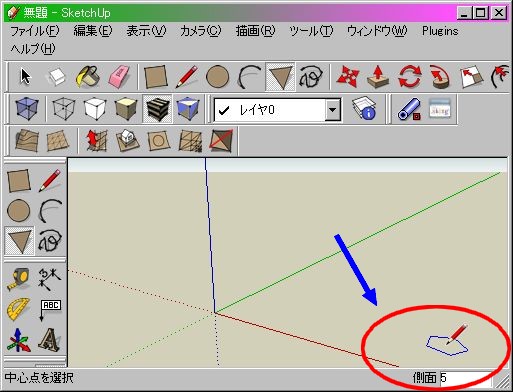
Task: Open the ヘルプ(H) menu
Action: [33, 49]
